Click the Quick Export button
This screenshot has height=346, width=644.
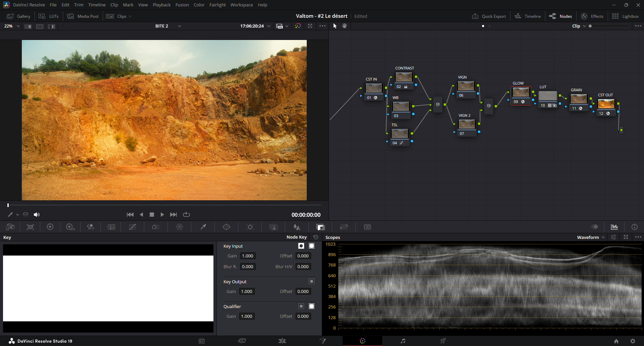(x=489, y=16)
